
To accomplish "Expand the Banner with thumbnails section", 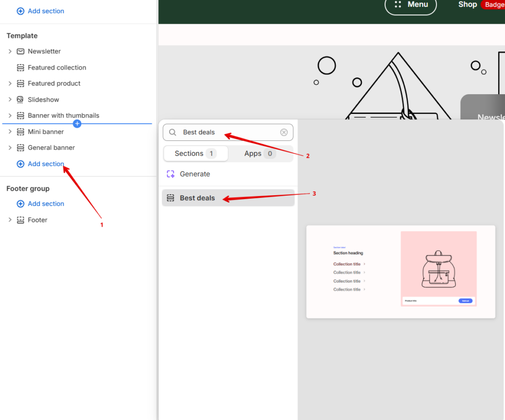I will click(x=10, y=115).
